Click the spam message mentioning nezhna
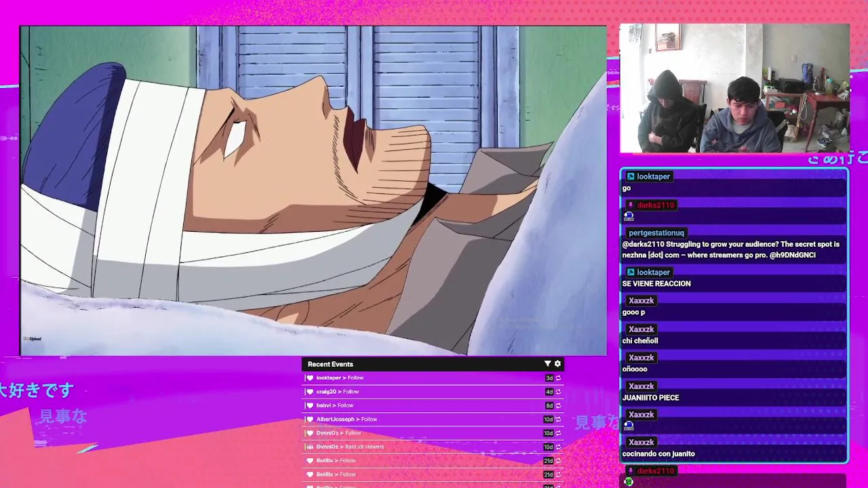The width and height of the screenshot is (868, 488). pos(730,249)
